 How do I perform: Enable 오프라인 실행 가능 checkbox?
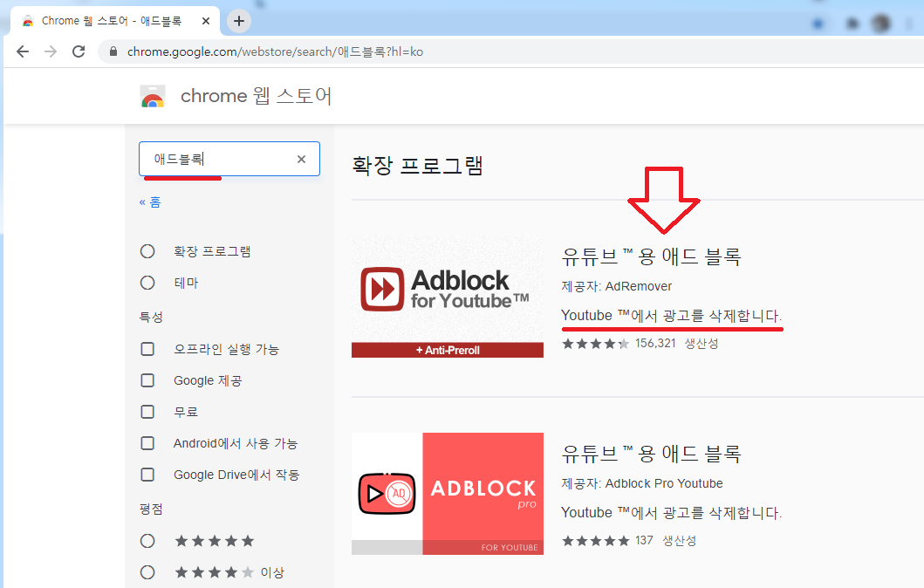tap(147, 349)
